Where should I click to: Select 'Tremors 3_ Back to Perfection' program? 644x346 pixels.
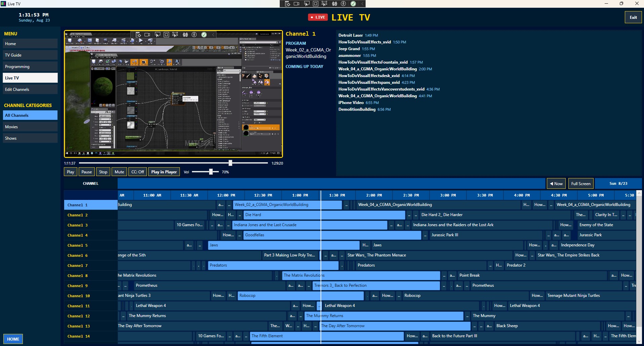click(x=376, y=285)
